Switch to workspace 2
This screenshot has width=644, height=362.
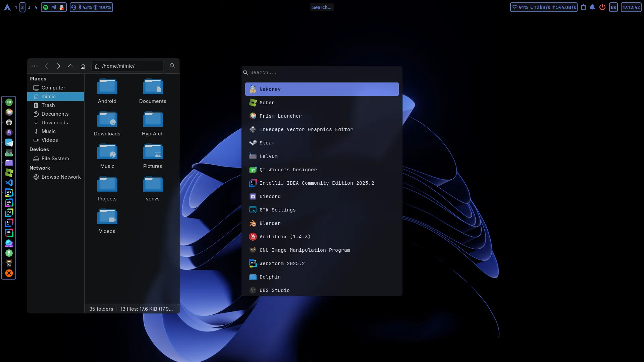point(22,7)
